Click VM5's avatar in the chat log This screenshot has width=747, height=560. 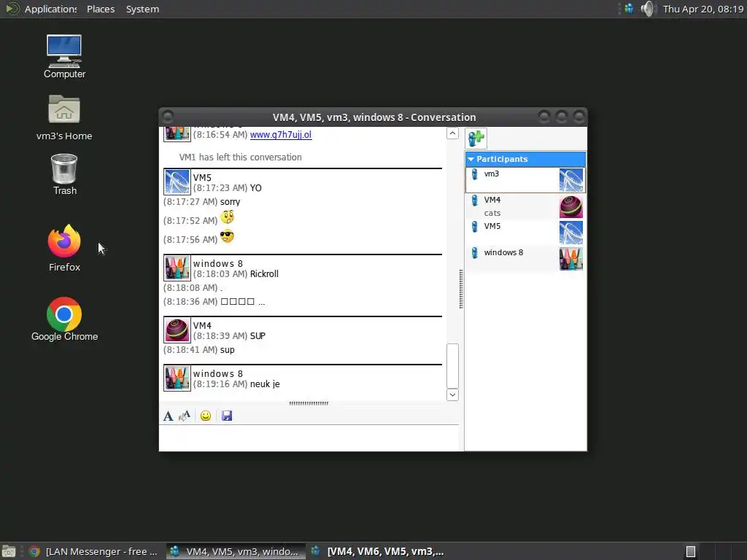(x=177, y=182)
